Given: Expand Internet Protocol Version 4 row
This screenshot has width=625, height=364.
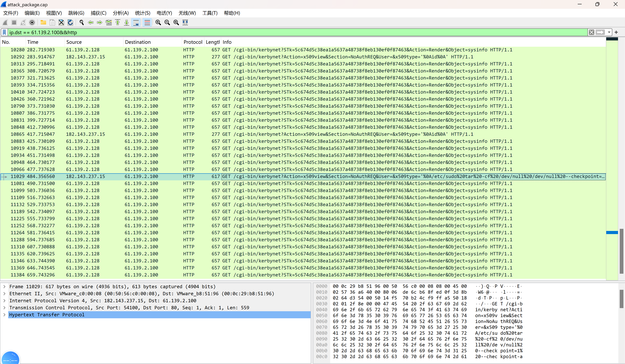Looking at the screenshot, I should click(4, 301).
